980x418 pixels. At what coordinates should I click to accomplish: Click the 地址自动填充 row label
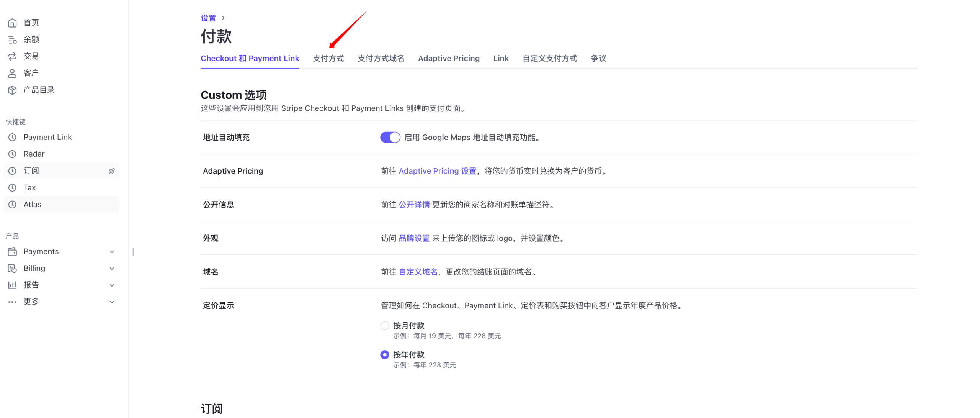coord(226,137)
